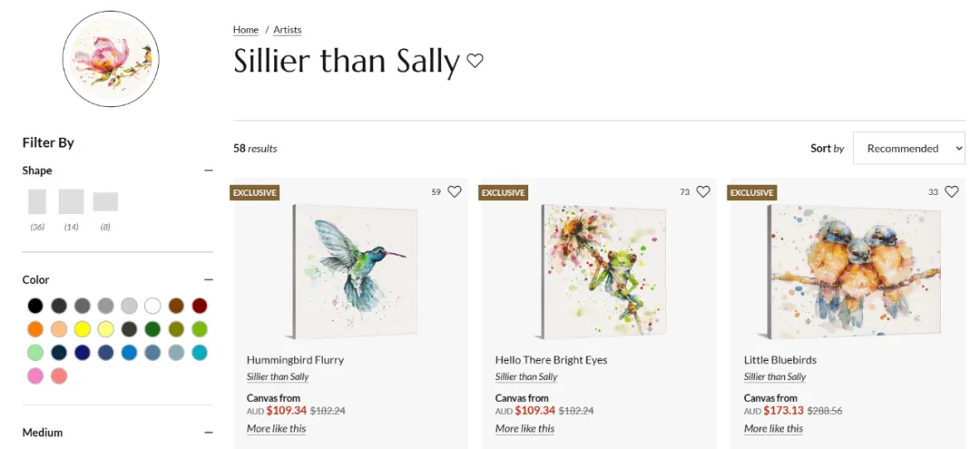Choose the pink color swatch
The width and height of the screenshot is (980, 449).
pos(35,376)
